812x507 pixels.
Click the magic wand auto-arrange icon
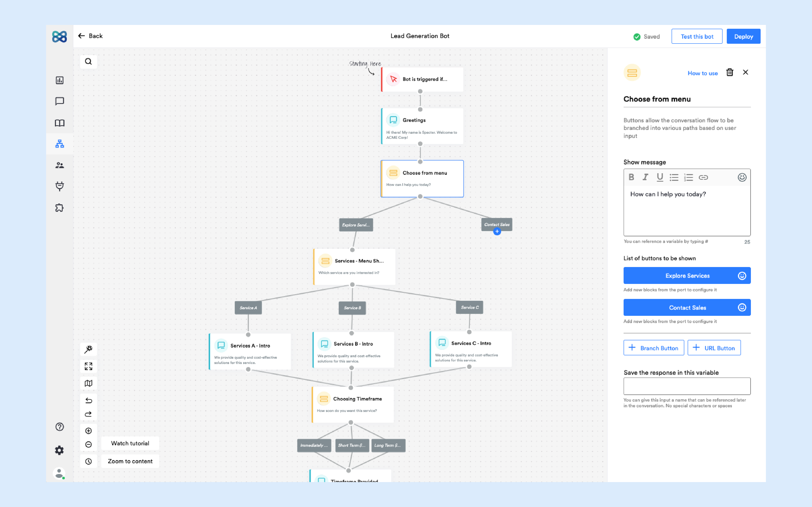[88, 349]
